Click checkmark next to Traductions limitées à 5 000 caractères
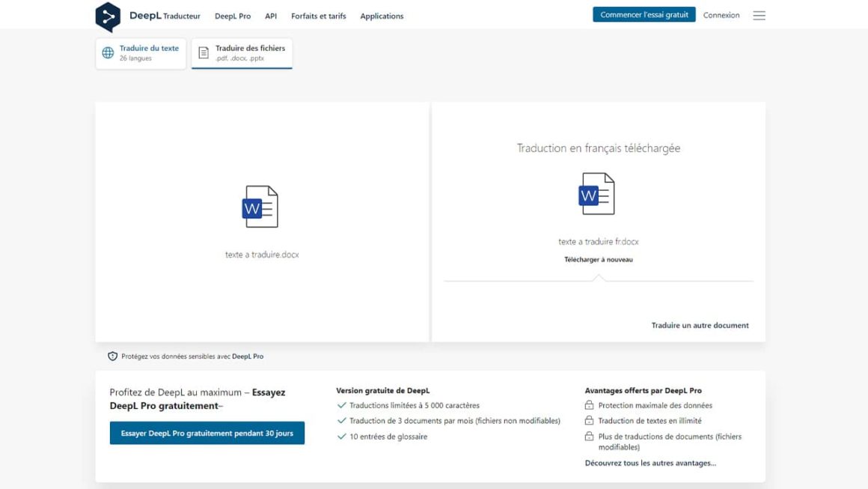Screen dimensions: 868x489 tap(341, 405)
